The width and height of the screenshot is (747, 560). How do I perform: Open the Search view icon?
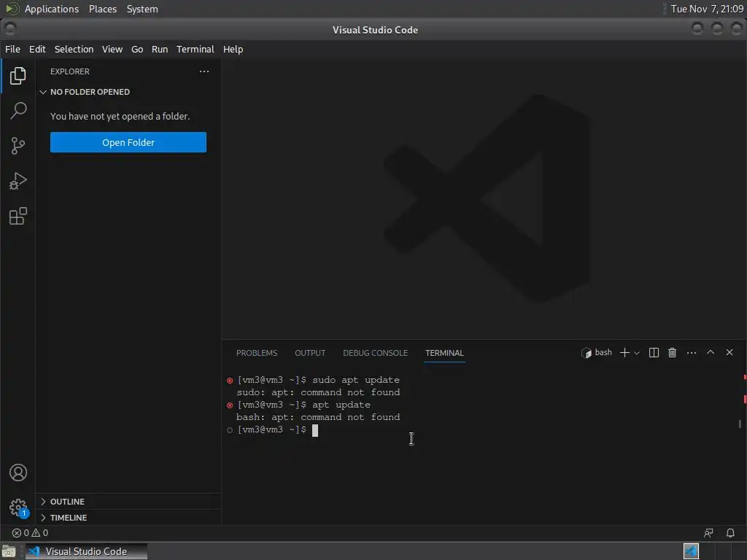(x=18, y=111)
